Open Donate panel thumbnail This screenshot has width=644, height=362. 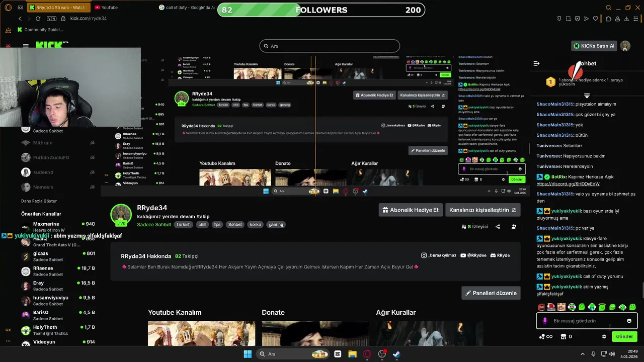[315, 333]
